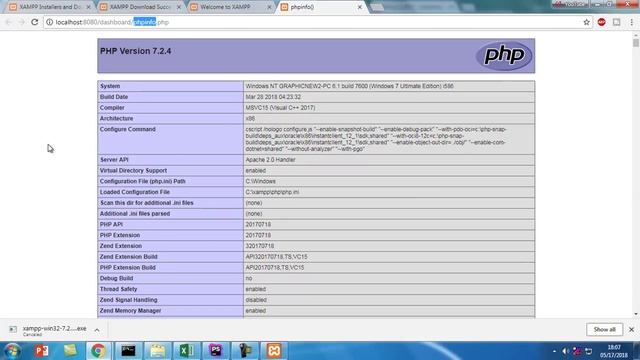Open PowerPoint from the taskbar
Screen dimensions: 640x360
41,351
